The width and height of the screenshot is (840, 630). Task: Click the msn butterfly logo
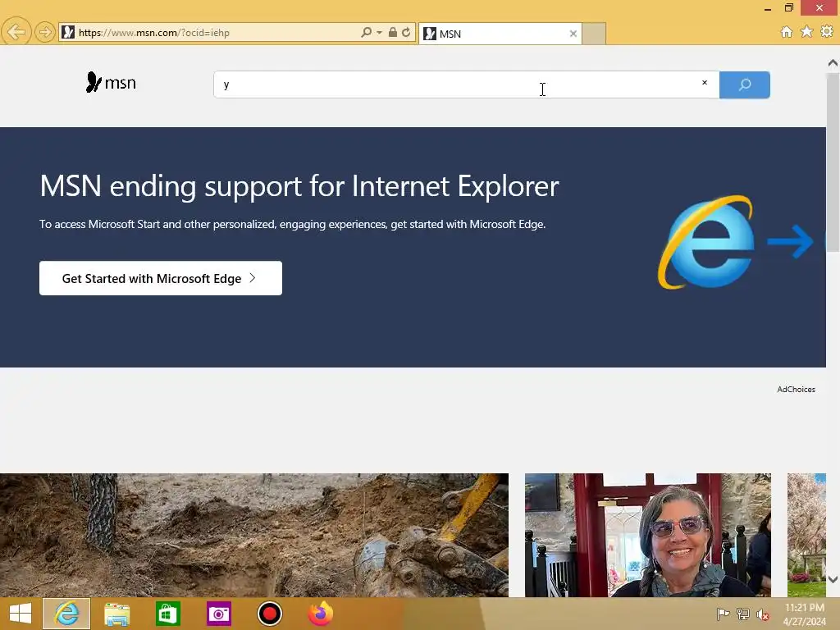point(111,83)
